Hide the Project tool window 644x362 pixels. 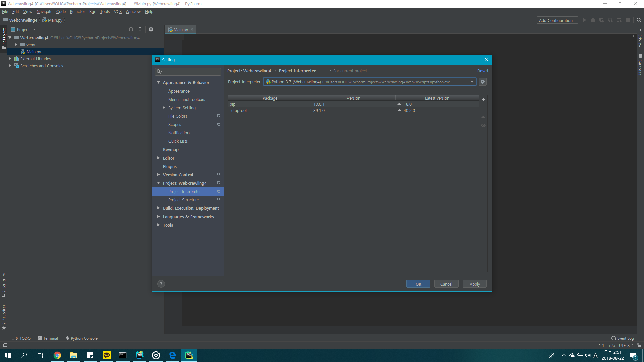(x=160, y=29)
